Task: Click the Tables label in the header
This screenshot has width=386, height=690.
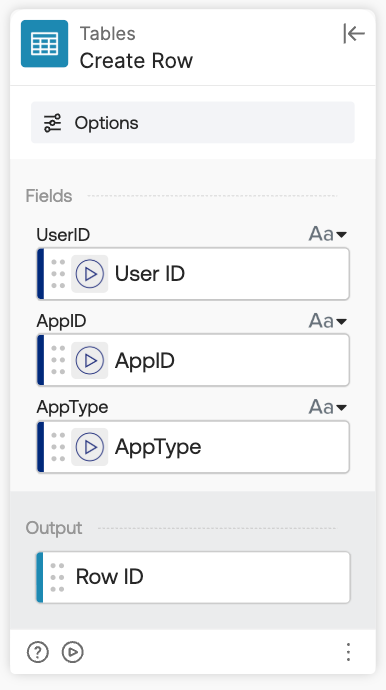Action: tap(107, 34)
